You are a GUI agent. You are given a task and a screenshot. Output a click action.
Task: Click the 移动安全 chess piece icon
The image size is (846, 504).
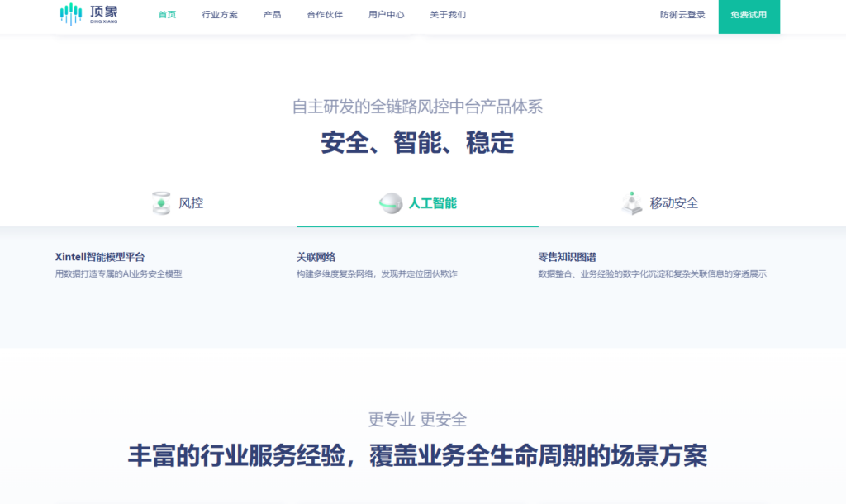pos(633,201)
